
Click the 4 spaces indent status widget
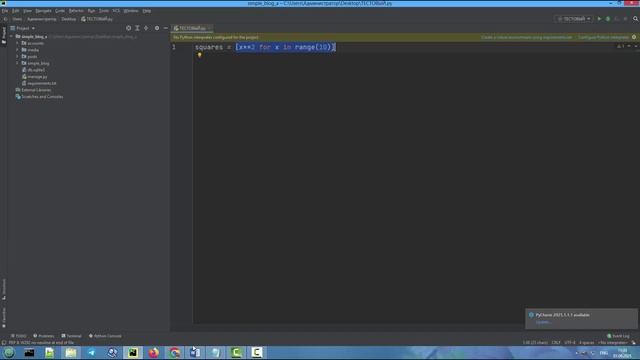[x=587, y=343]
